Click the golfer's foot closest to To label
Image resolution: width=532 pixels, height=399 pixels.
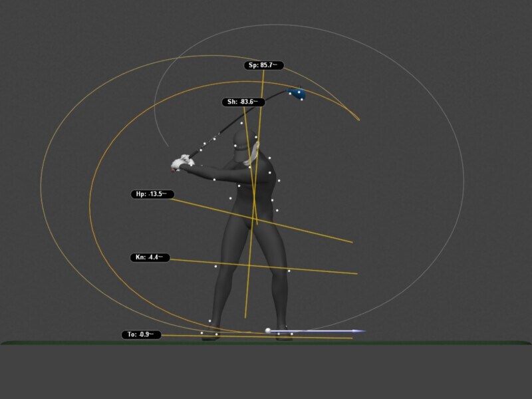(210, 334)
